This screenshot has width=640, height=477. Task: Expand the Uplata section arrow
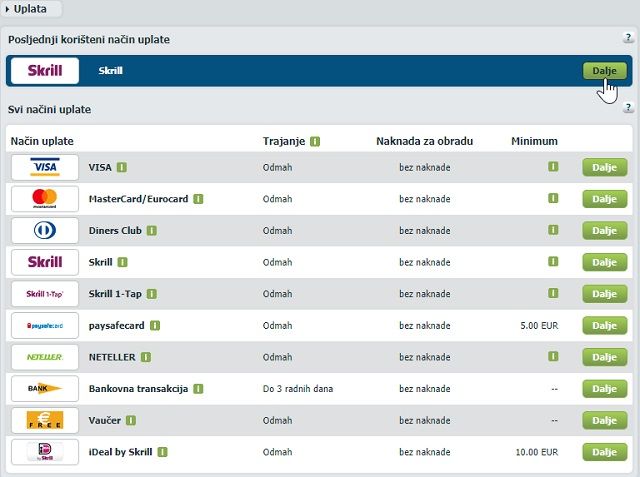pos(7,9)
